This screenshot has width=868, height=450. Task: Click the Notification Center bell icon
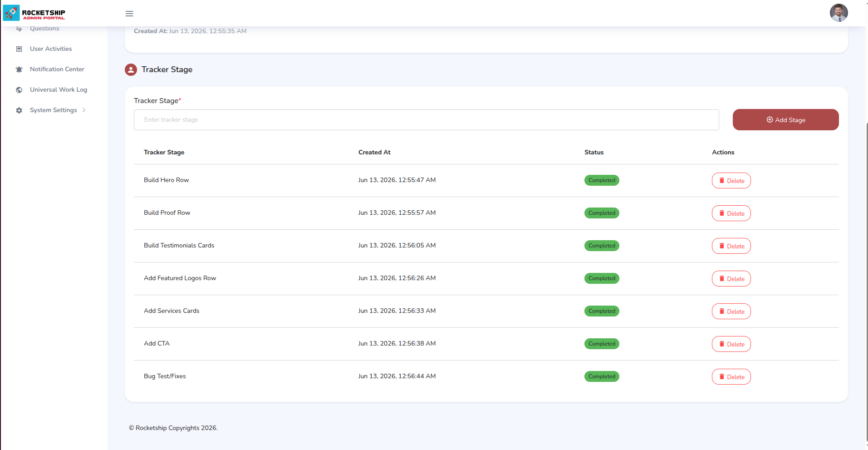(19, 69)
